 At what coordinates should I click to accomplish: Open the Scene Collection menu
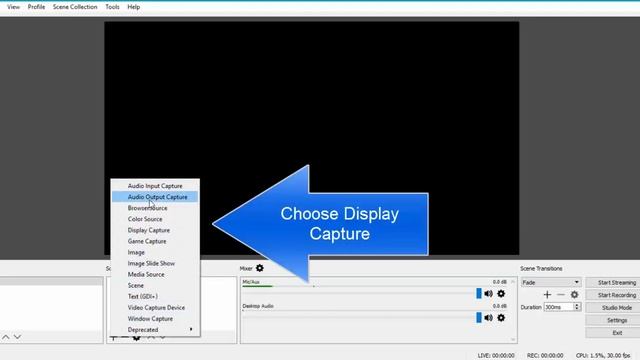pos(75,7)
